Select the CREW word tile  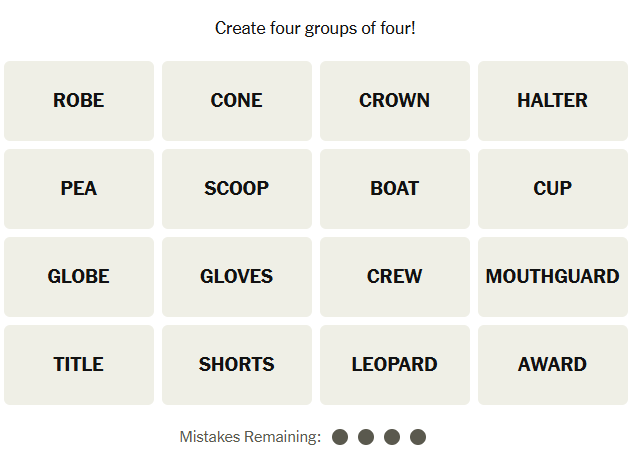point(395,277)
